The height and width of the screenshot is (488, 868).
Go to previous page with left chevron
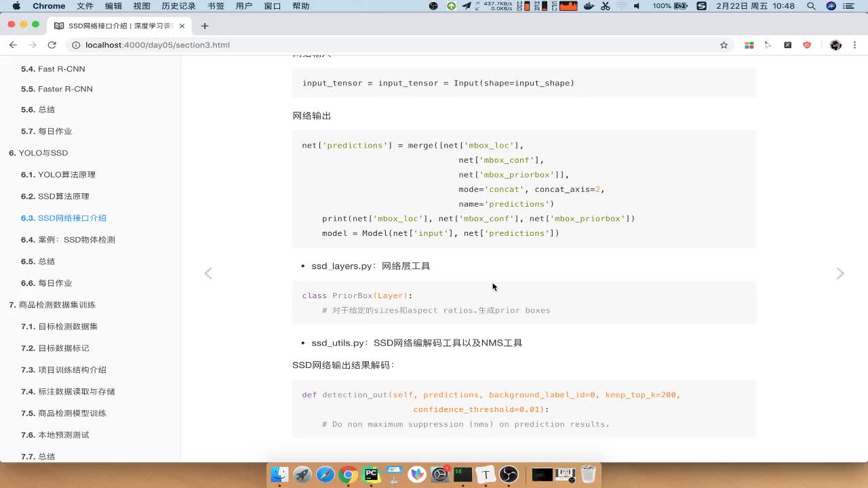[x=208, y=273]
